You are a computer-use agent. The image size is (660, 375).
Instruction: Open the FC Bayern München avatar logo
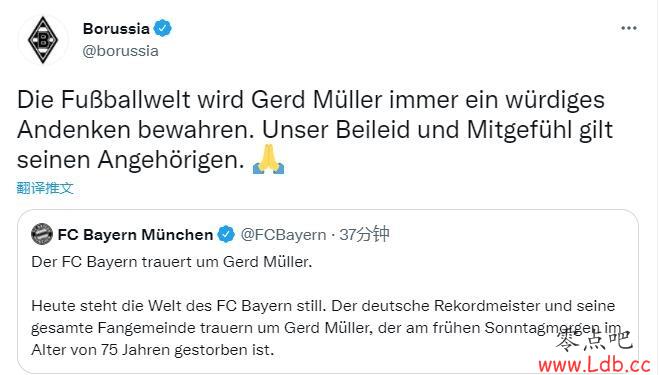pyautogui.click(x=42, y=234)
